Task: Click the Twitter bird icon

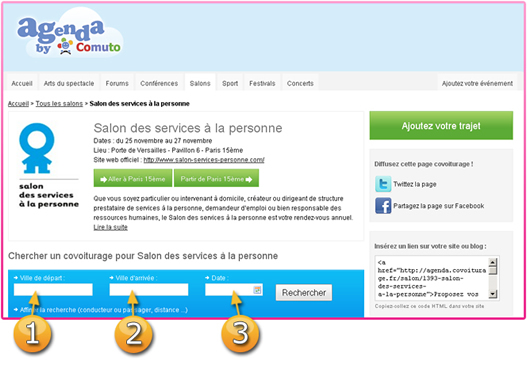Action: [383, 184]
